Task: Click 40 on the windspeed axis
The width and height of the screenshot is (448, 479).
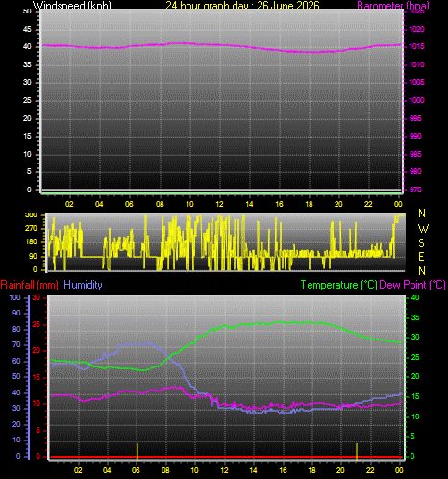Action: click(x=27, y=46)
